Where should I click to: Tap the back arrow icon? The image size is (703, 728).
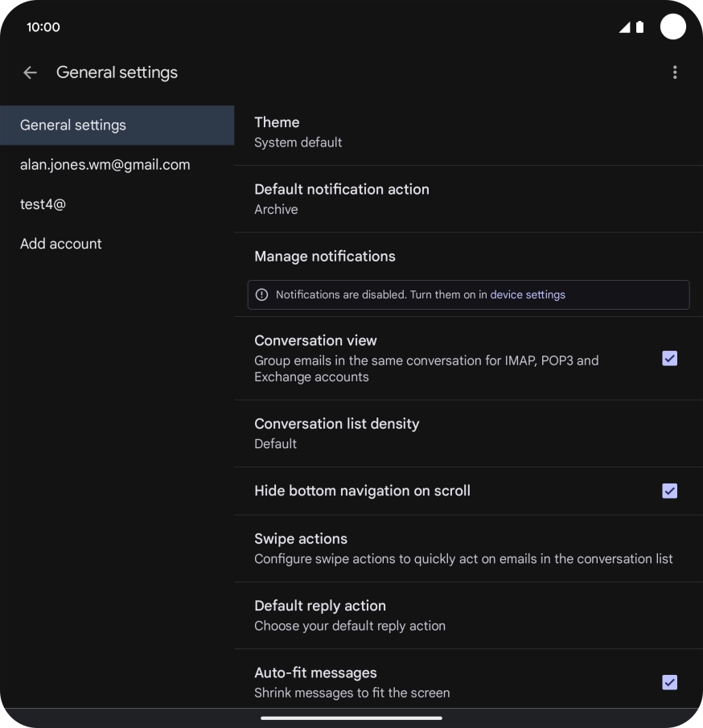31,72
